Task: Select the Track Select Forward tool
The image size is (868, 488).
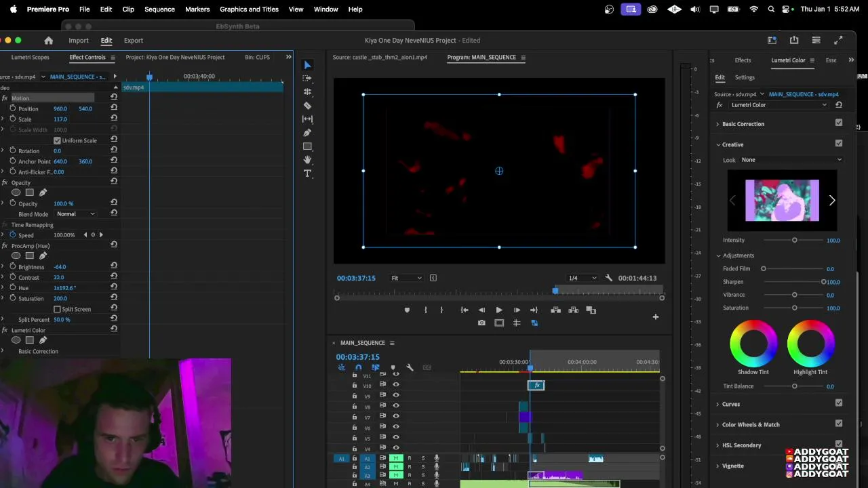Action: (x=307, y=78)
